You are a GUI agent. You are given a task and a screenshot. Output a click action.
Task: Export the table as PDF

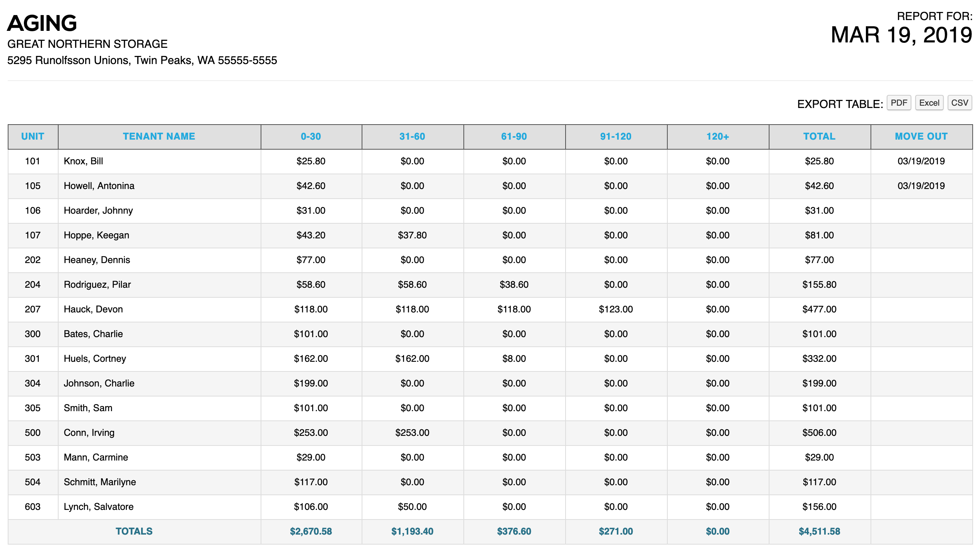pyautogui.click(x=898, y=103)
